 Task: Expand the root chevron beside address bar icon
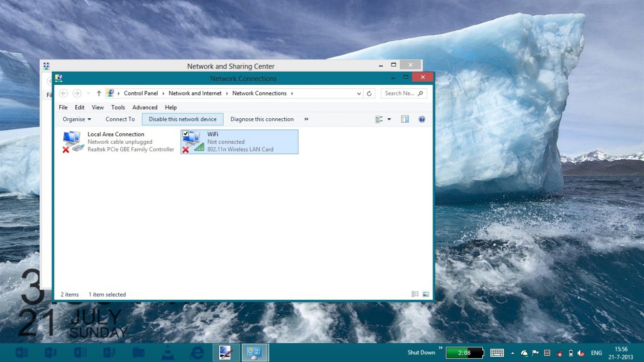coord(119,94)
